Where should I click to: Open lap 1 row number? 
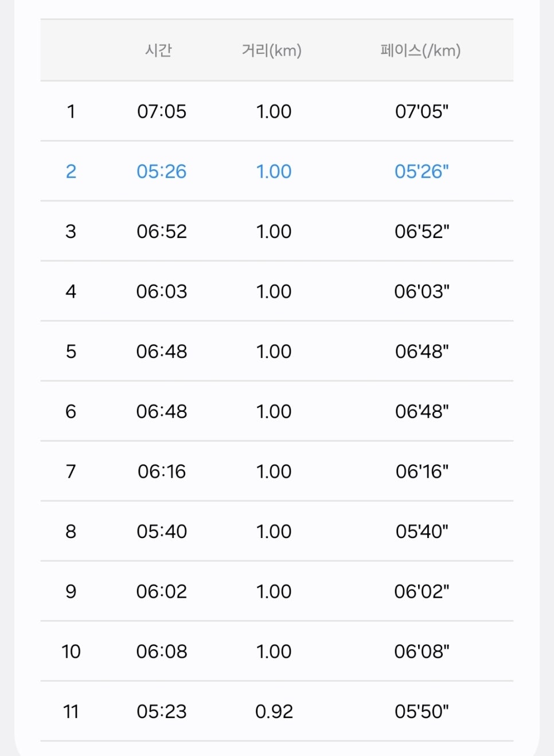[x=71, y=111]
